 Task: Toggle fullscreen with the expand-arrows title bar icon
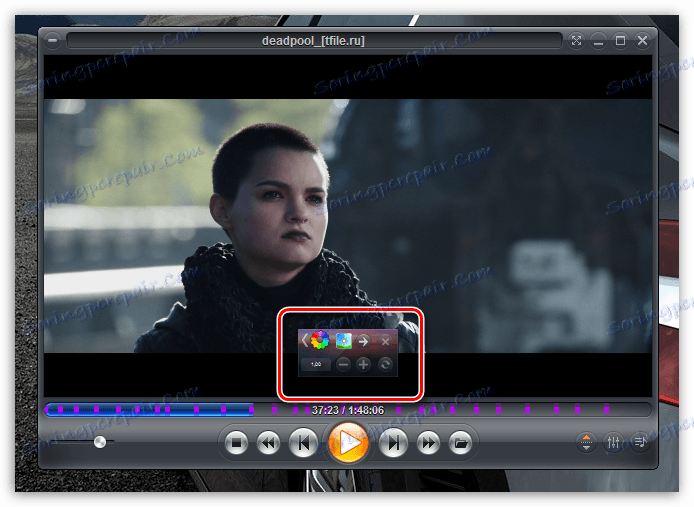(x=576, y=41)
